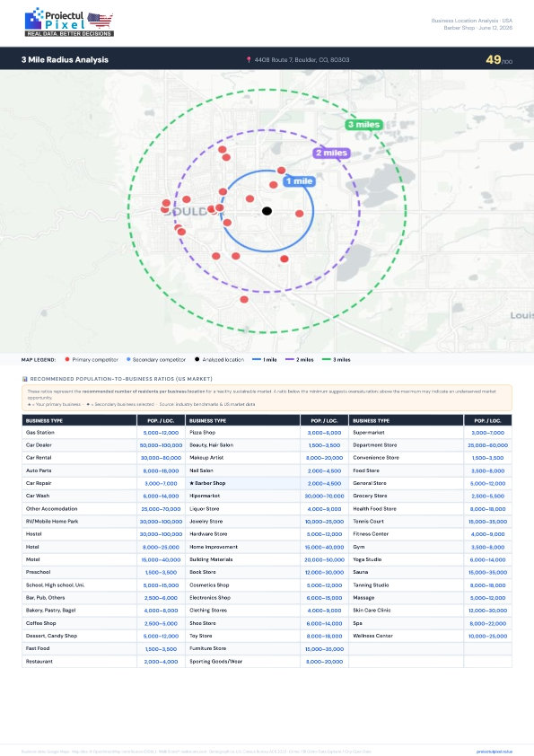Select the 2 miles radius label
The height and width of the screenshot is (756, 534).
[331, 153]
